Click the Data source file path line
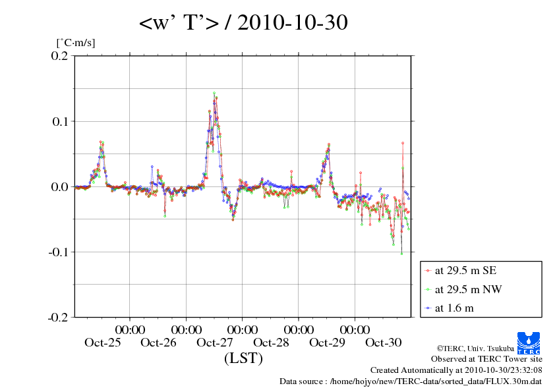The image size is (555, 392). tap(411, 381)
